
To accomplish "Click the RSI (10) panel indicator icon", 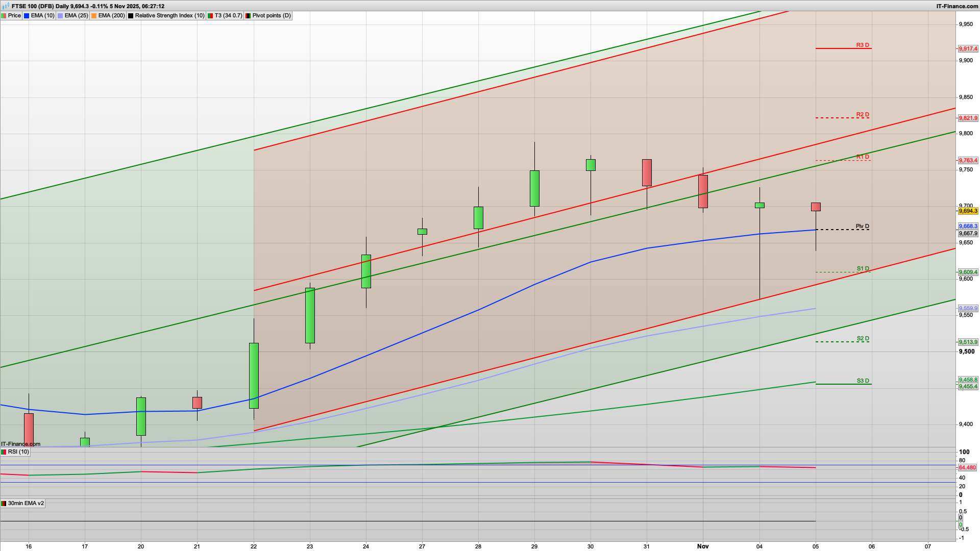I will click(4, 452).
